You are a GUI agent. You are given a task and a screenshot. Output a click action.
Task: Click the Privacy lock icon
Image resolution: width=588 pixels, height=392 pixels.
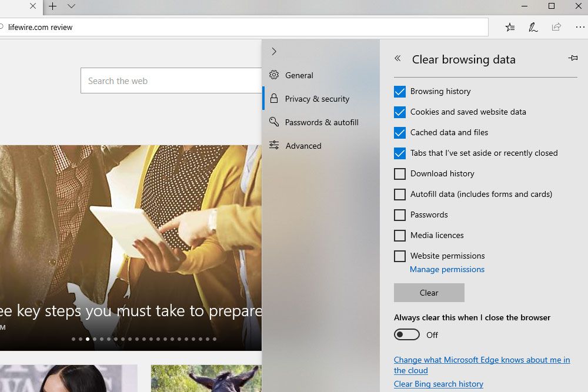click(x=274, y=98)
